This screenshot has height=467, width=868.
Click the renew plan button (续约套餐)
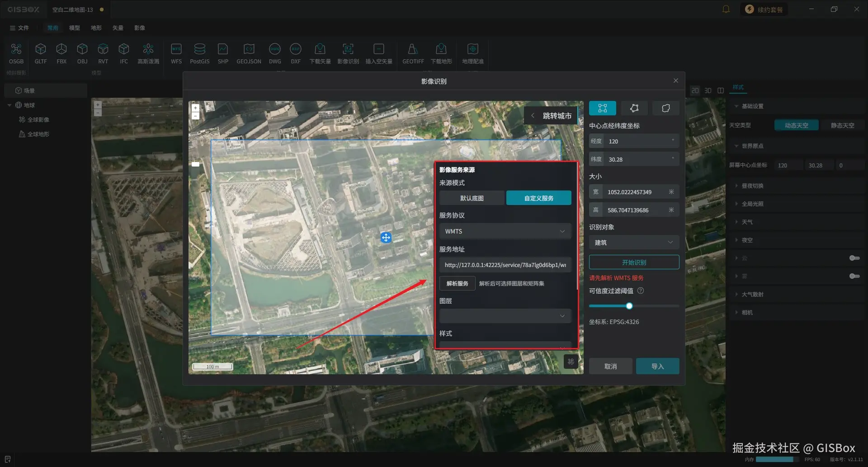pyautogui.click(x=764, y=9)
